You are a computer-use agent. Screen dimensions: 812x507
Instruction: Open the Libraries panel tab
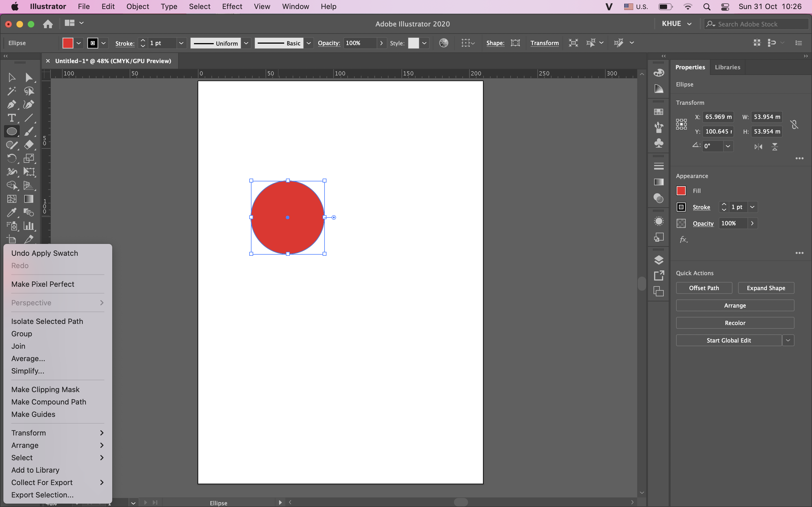[727, 66]
